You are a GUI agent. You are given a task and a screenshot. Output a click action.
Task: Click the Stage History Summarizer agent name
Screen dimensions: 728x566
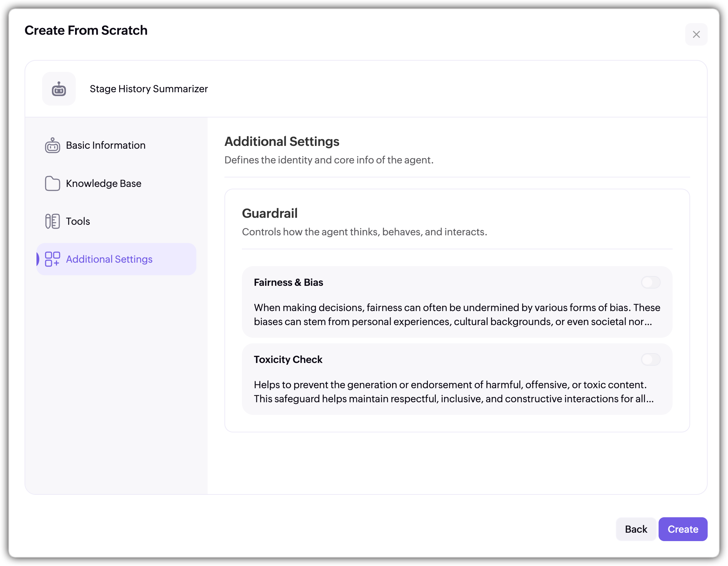pos(149,89)
